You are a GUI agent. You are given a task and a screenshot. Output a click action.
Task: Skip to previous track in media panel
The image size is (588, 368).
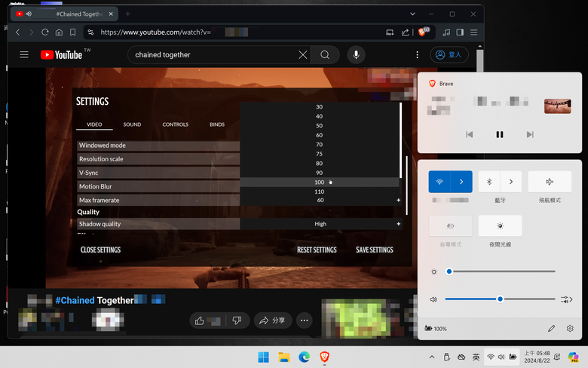[x=469, y=134]
